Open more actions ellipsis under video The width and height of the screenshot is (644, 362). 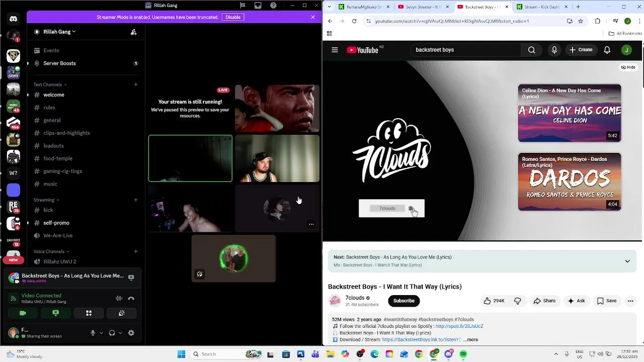(630, 301)
